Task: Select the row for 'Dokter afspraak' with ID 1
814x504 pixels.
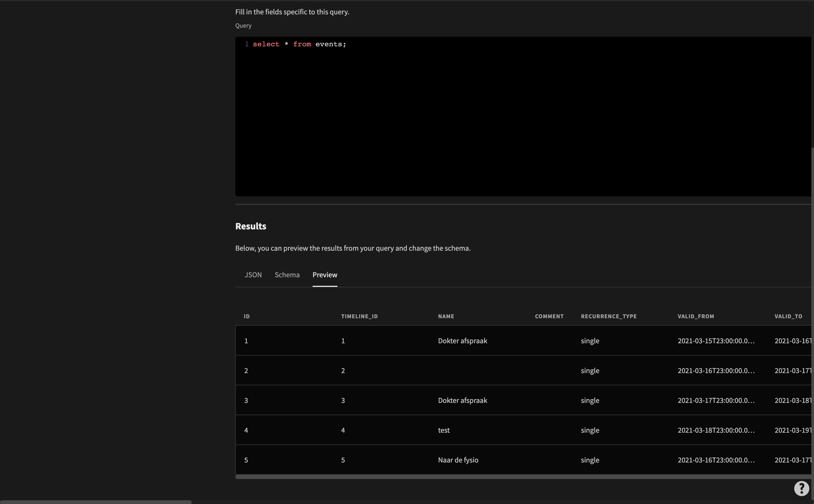Action: pos(462,340)
